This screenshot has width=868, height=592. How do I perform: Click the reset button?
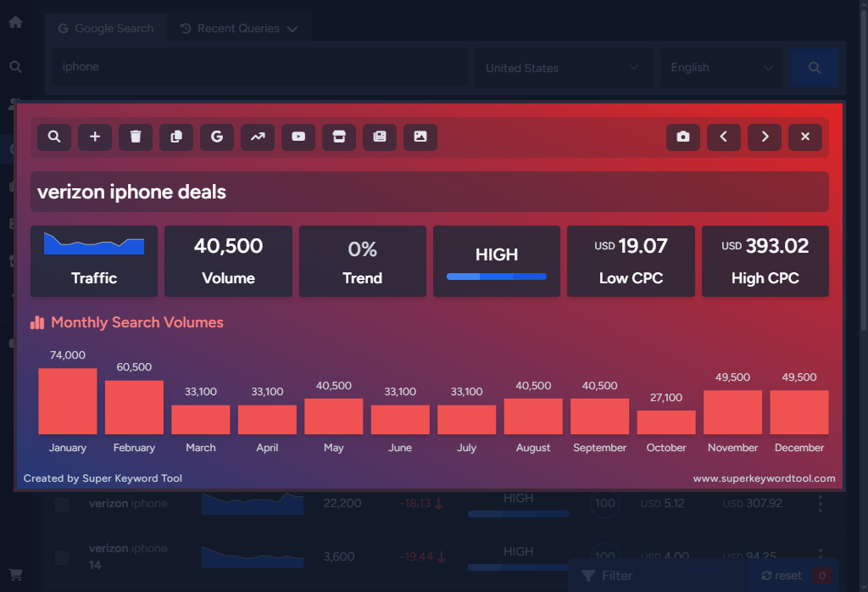pos(782,576)
